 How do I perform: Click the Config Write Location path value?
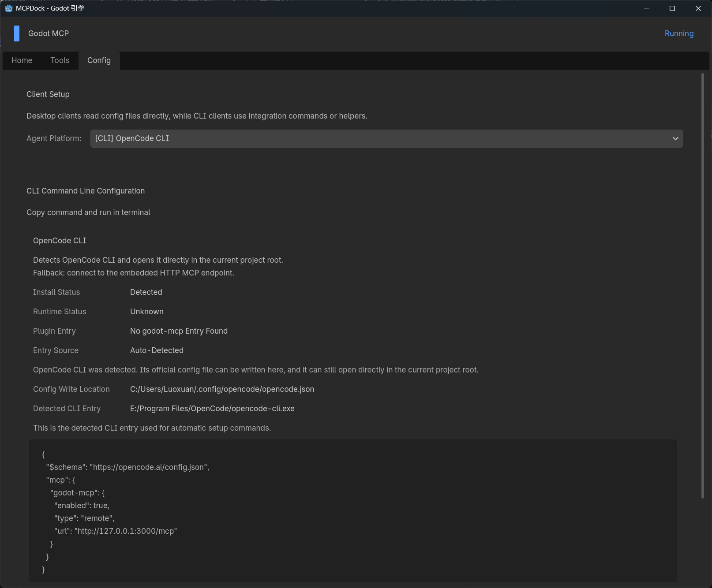coord(222,389)
